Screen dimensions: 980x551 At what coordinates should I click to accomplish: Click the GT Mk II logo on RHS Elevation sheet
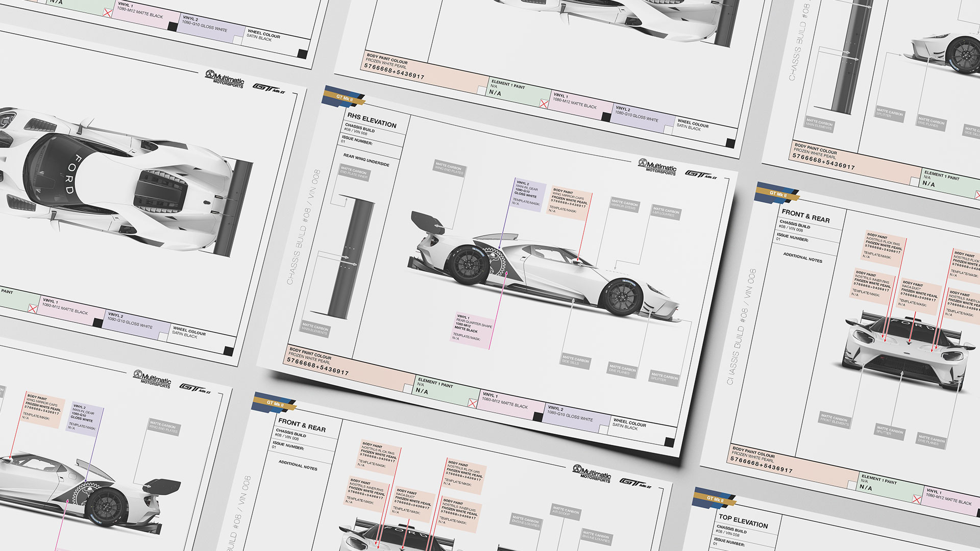(701, 175)
